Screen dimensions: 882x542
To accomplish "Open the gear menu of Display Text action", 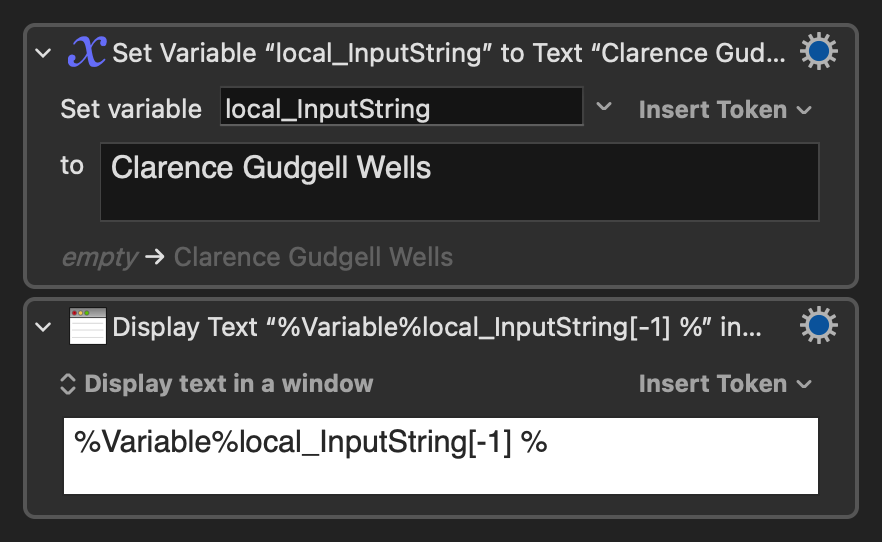I will click(x=818, y=325).
